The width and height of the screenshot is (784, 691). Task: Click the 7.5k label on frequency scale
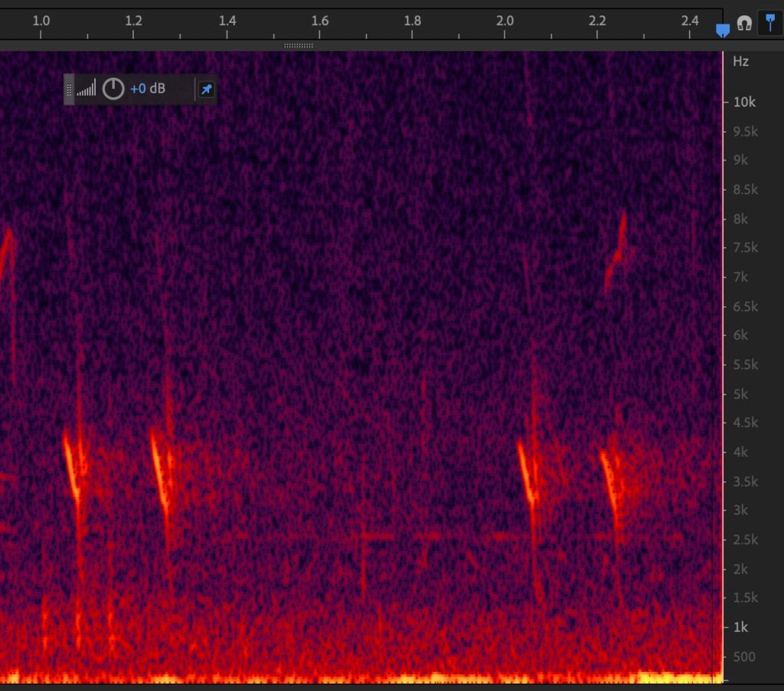(746, 247)
